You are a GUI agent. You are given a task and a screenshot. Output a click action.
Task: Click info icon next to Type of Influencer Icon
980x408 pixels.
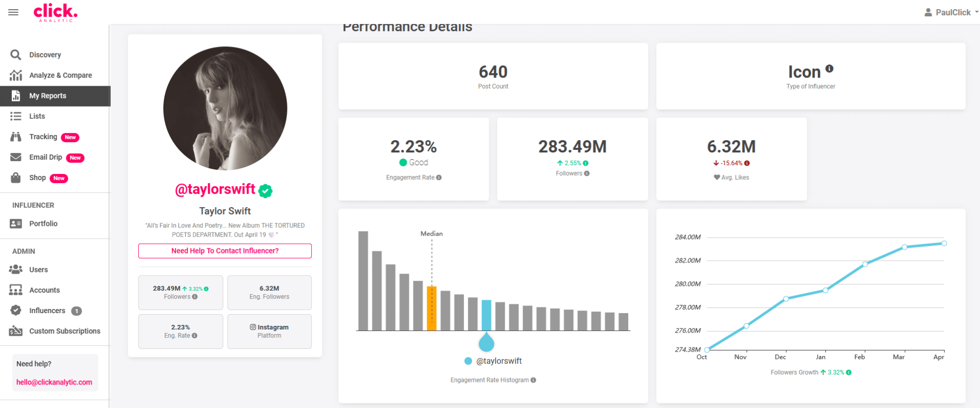pyautogui.click(x=829, y=68)
